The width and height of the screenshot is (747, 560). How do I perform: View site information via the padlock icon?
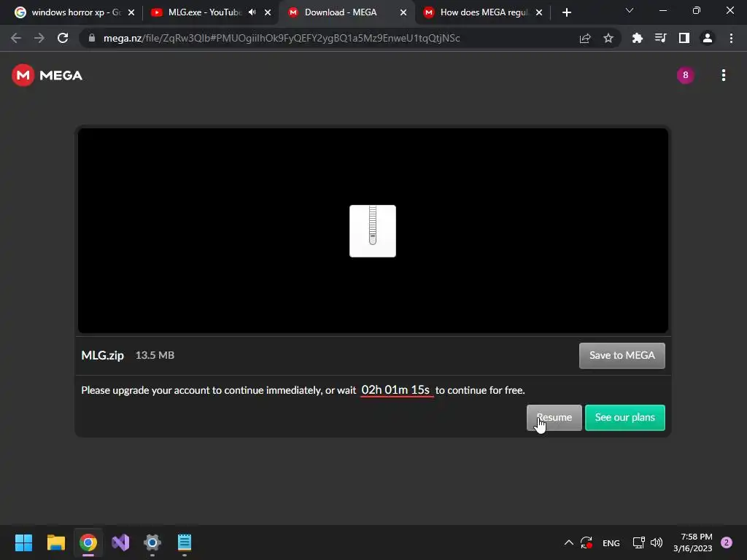[x=92, y=38]
